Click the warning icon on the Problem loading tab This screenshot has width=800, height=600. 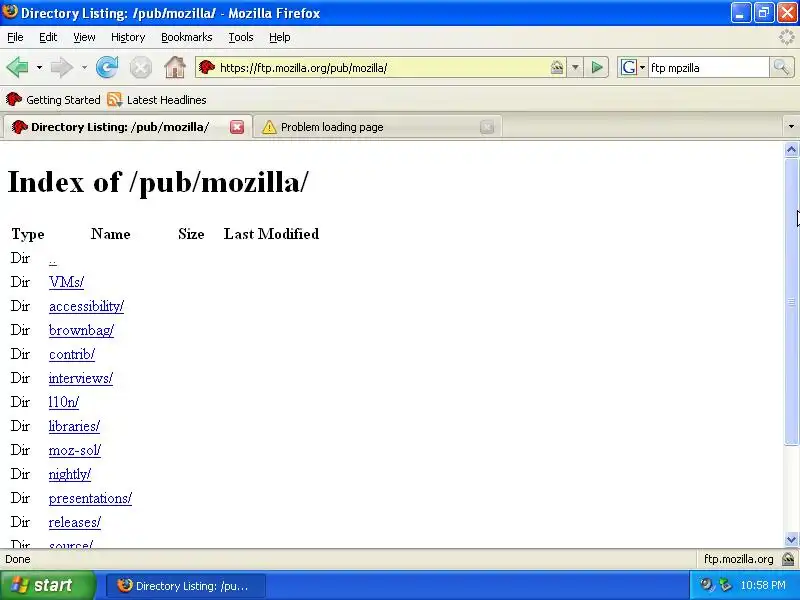click(269, 127)
